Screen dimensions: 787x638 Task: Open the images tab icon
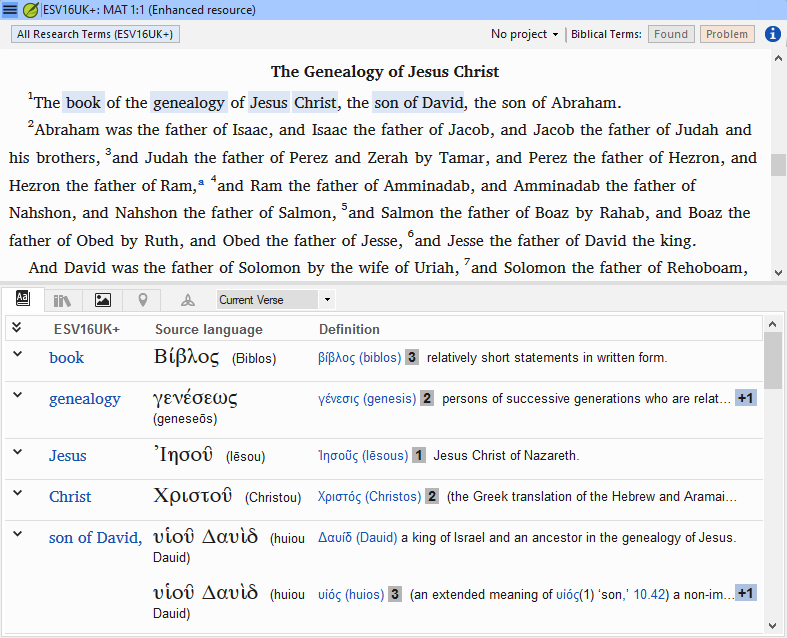coord(103,300)
